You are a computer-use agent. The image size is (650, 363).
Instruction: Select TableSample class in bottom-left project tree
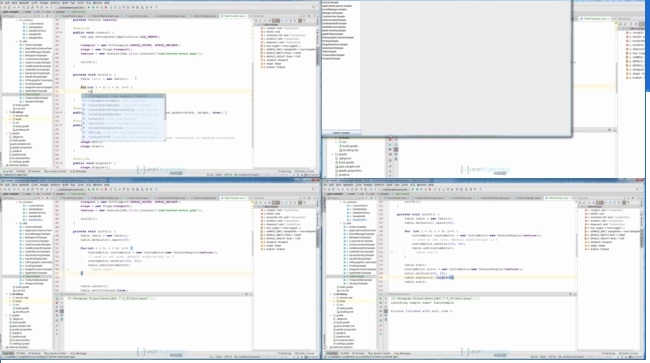point(32,276)
